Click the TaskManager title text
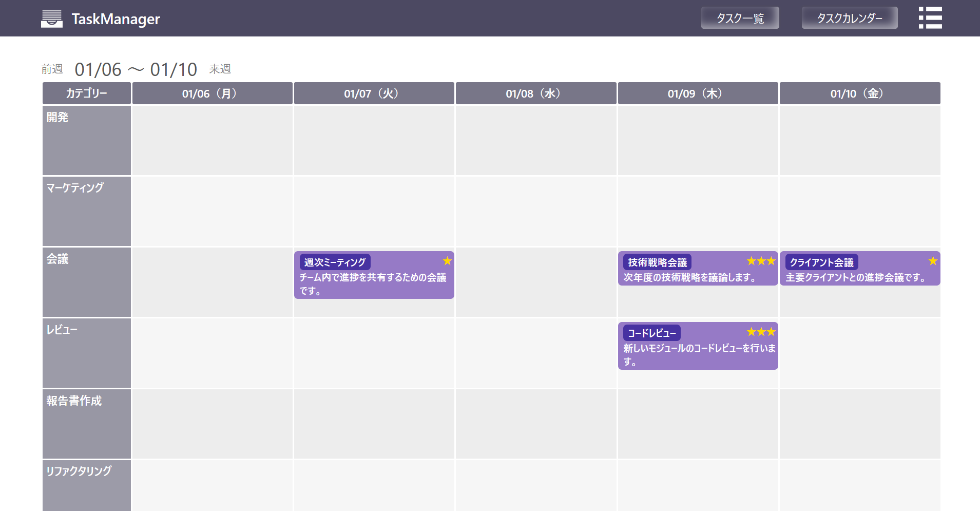 [x=116, y=19]
